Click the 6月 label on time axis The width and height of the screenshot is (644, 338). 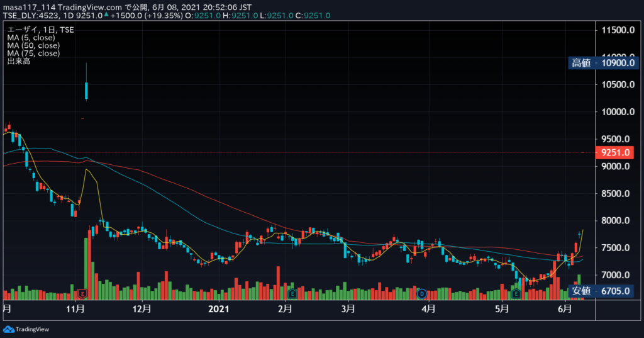565,308
